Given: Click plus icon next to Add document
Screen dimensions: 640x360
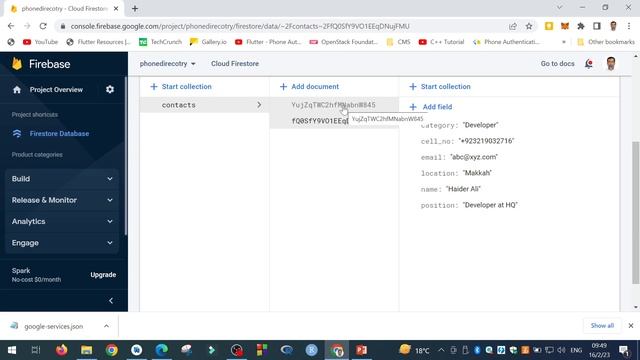Looking at the screenshot, I should click(x=283, y=87).
